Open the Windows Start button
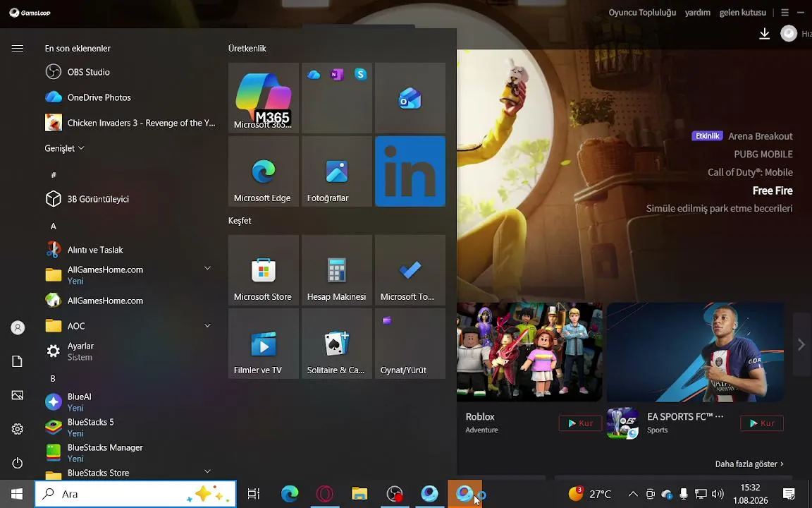The height and width of the screenshot is (508, 812). coord(17,494)
